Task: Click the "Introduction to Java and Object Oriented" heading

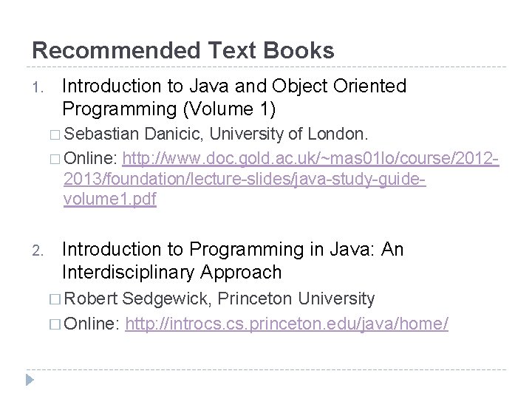Action: (234, 86)
